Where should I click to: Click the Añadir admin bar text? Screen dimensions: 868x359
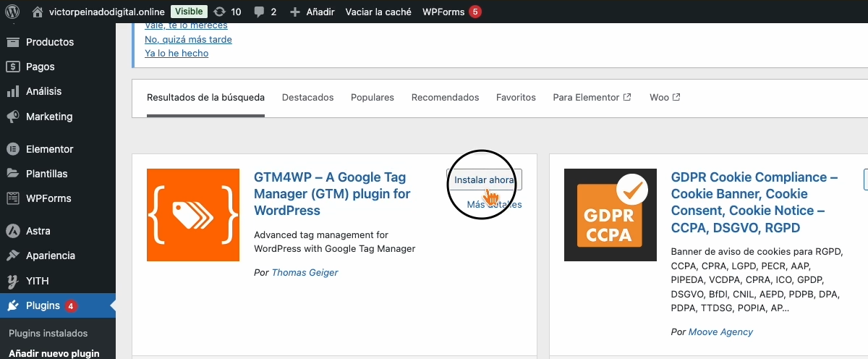(320, 12)
